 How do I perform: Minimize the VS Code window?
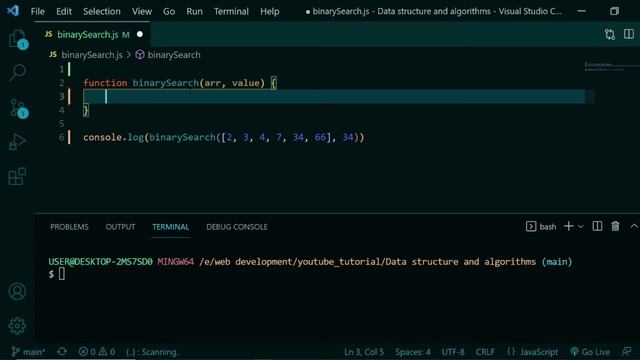[582, 11]
